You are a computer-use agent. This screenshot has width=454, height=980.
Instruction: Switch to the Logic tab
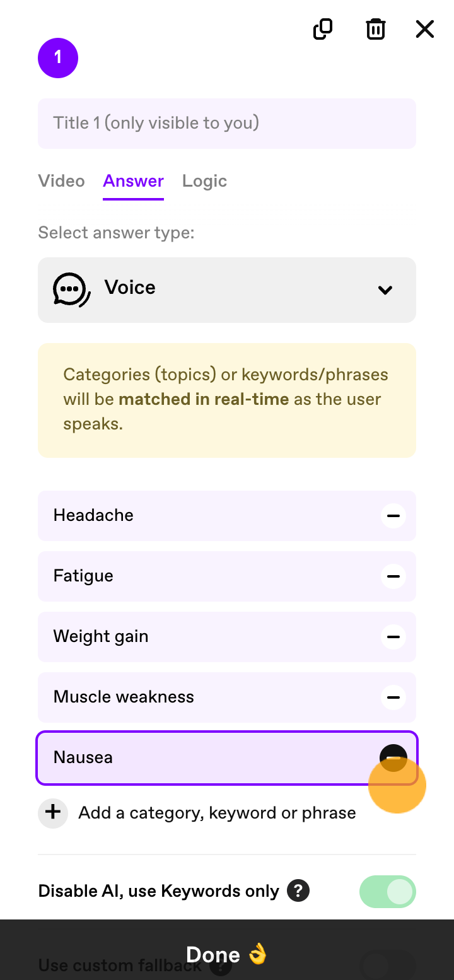(x=204, y=181)
